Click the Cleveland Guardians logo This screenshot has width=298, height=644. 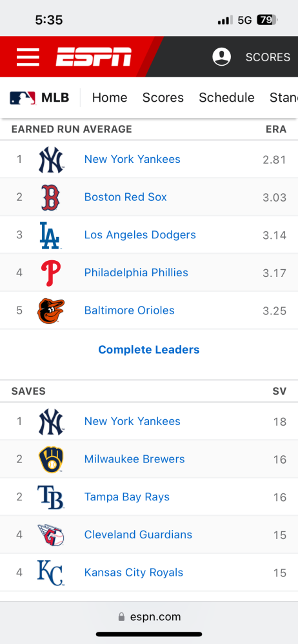click(x=50, y=535)
